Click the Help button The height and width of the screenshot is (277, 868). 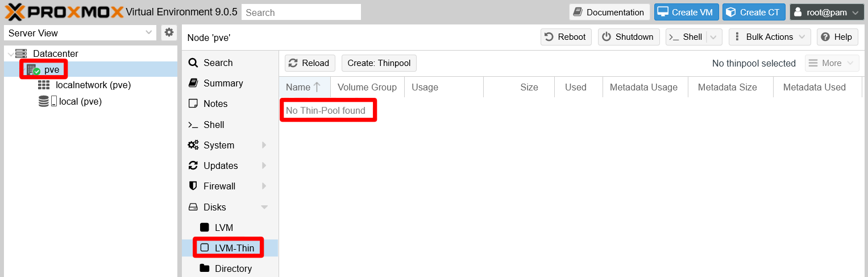point(837,37)
